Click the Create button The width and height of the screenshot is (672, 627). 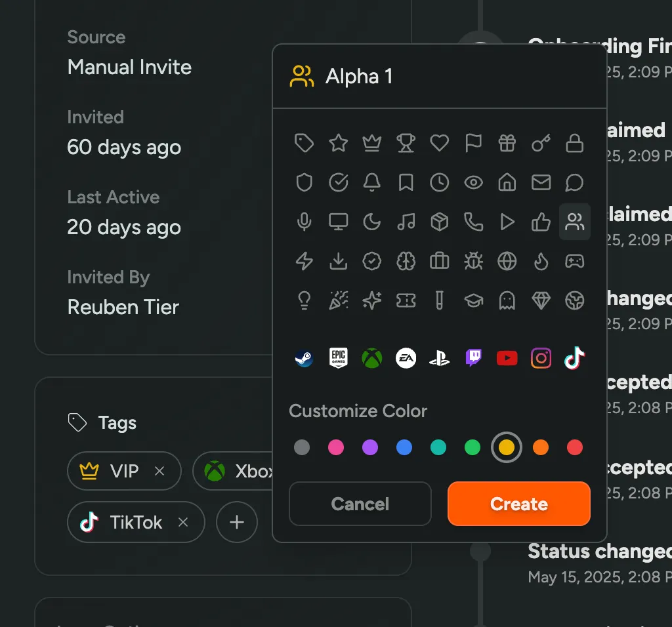pos(518,504)
